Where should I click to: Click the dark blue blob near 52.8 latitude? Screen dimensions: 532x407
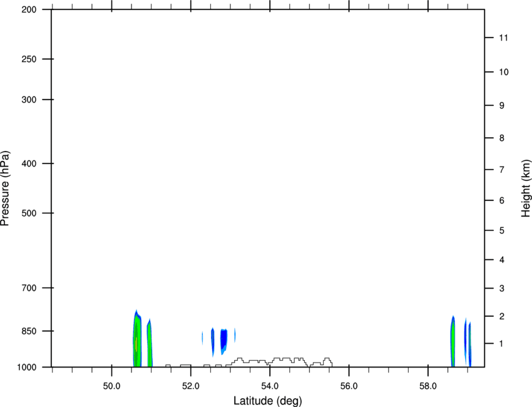tap(223, 341)
